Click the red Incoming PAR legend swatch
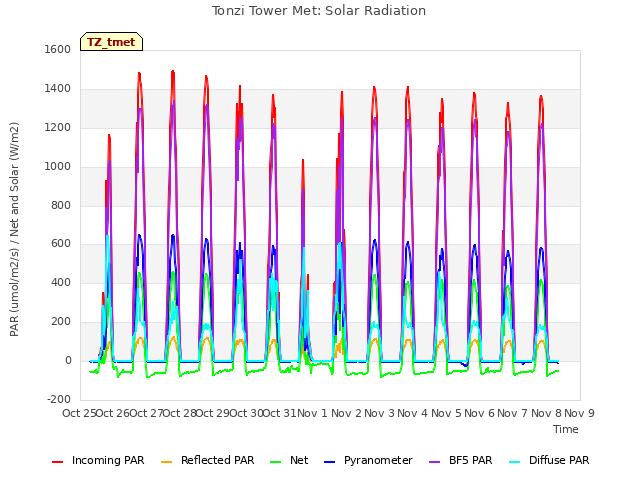The width and height of the screenshot is (640, 480). click(x=58, y=462)
